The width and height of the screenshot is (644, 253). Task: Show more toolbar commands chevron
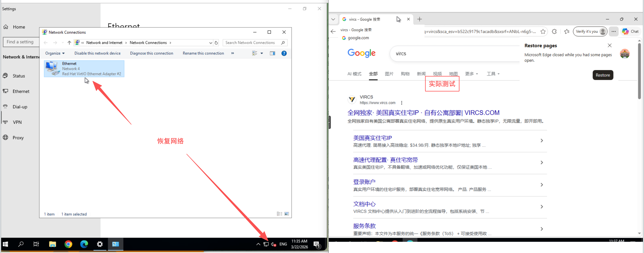click(232, 53)
